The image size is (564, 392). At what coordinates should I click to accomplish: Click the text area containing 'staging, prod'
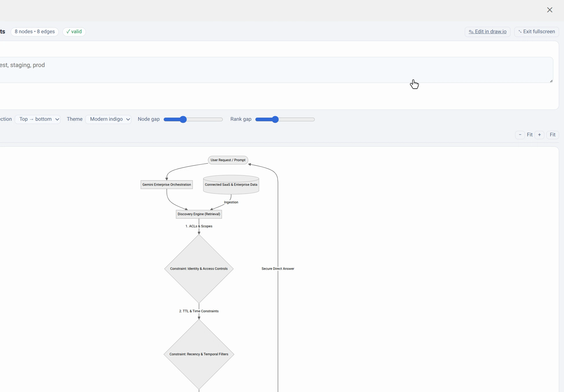(x=276, y=70)
